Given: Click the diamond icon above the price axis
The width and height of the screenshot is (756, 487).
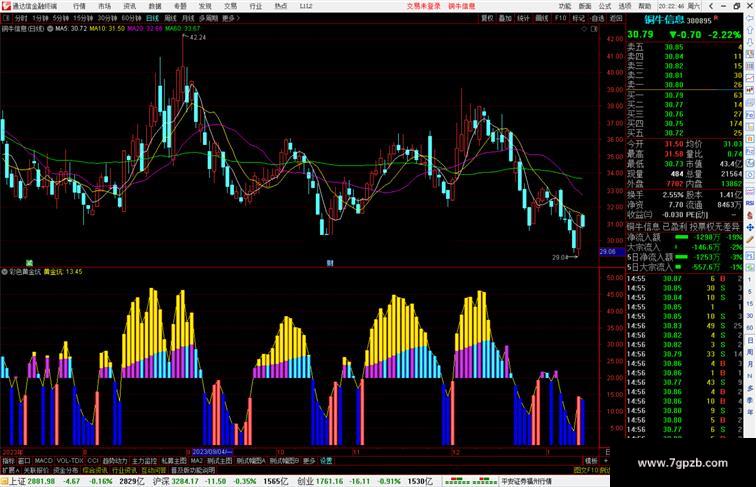Looking at the screenshot, I should click(584, 29).
